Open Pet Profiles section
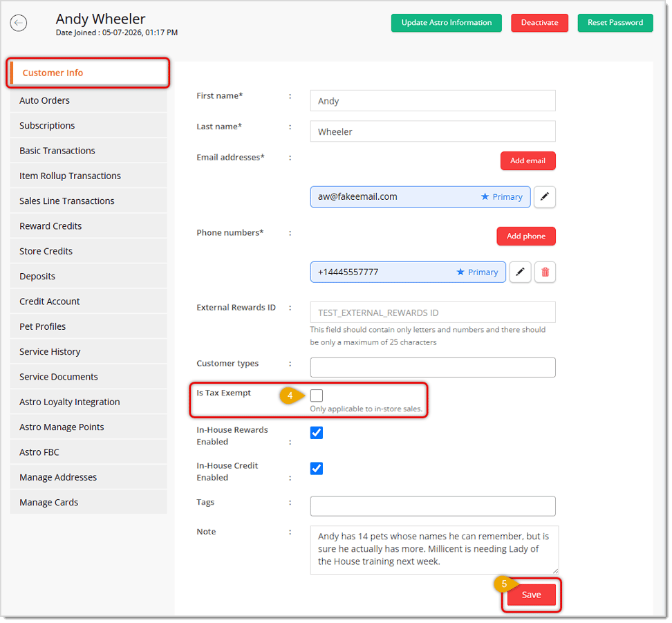This screenshot has height=623, width=672. click(88, 328)
